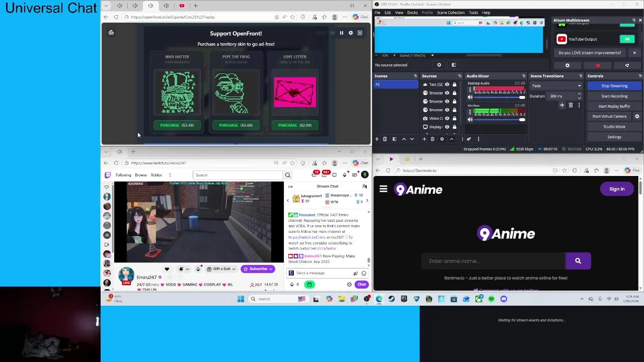
Task: Toggle visibility of the Text (GDI) source
Action: pyautogui.click(x=447, y=84)
